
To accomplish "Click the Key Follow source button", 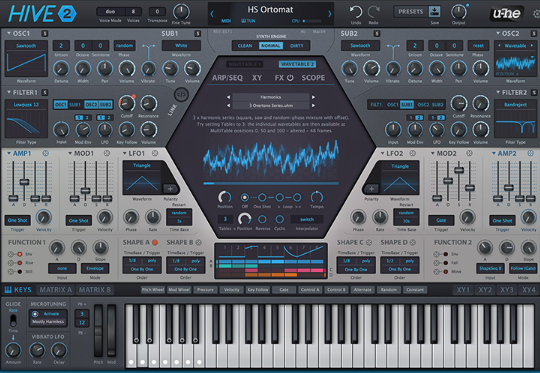I will click(x=258, y=290).
